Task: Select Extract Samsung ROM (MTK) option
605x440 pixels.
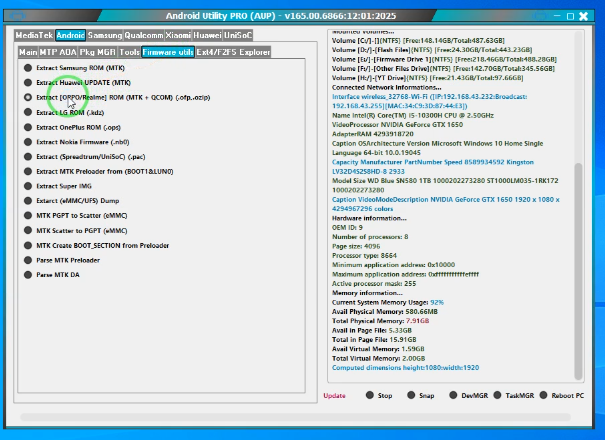Action: pos(74,68)
